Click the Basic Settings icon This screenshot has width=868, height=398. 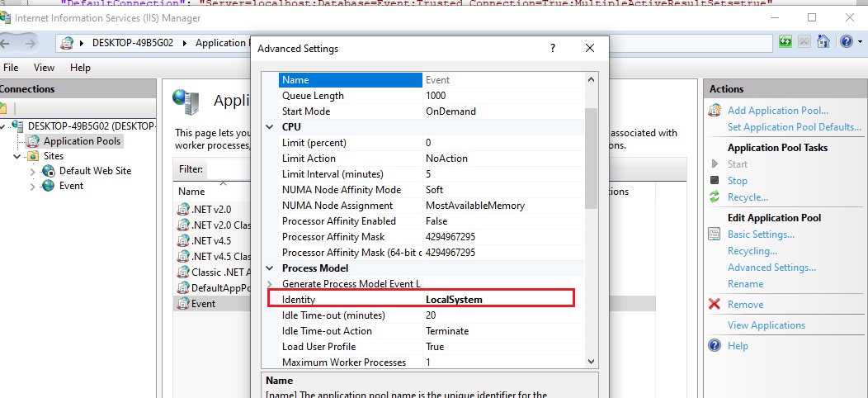pyautogui.click(x=715, y=234)
